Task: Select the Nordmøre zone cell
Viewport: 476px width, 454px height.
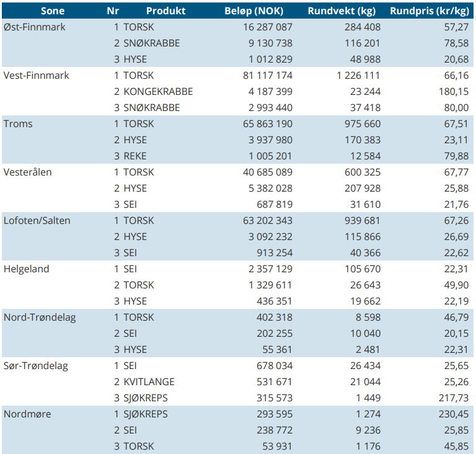Action: pos(27,414)
